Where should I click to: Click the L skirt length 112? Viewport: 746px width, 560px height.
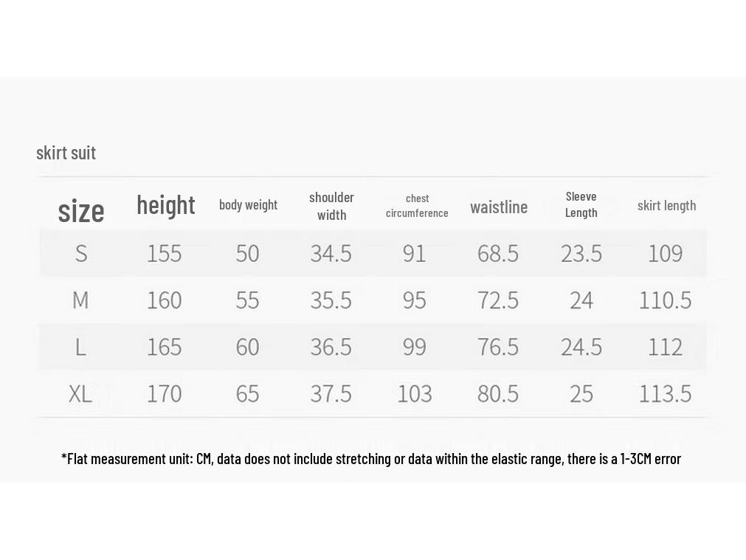point(665,347)
